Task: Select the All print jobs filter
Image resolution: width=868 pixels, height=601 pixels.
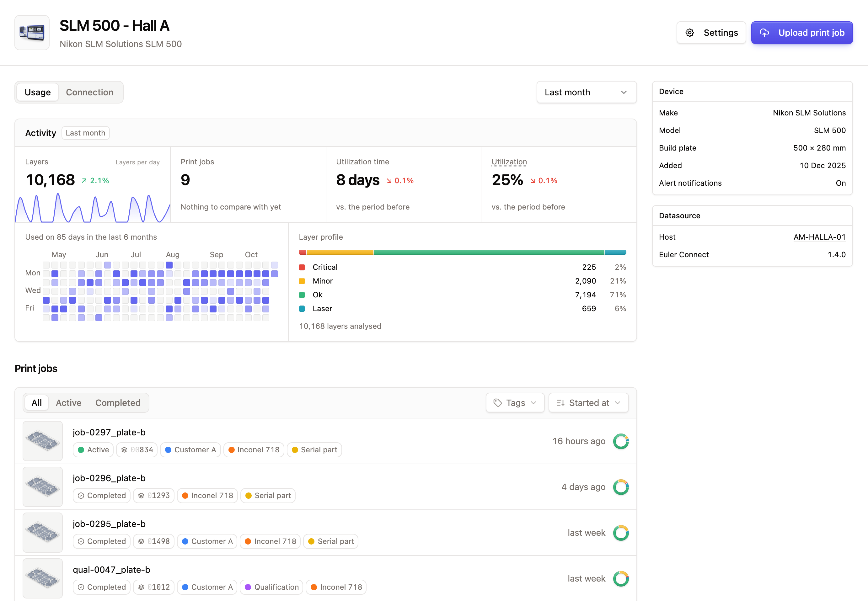Action: [x=36, y=403]
